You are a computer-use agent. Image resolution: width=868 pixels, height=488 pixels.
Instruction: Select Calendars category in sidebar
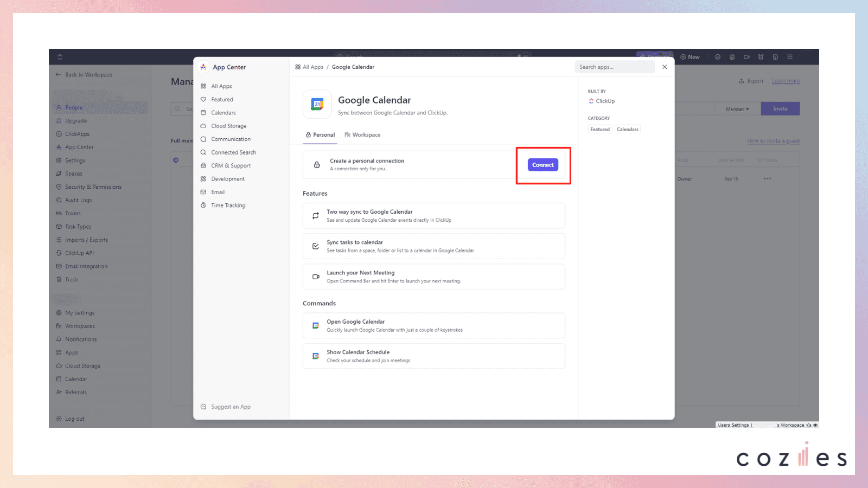tap(223, 113)
